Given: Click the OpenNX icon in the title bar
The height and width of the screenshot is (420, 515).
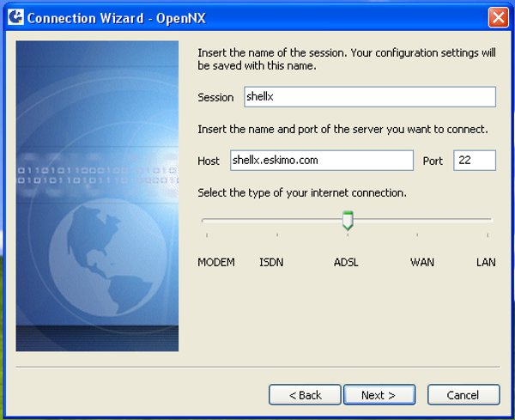Looking at the screenshot, I should 15,17.
